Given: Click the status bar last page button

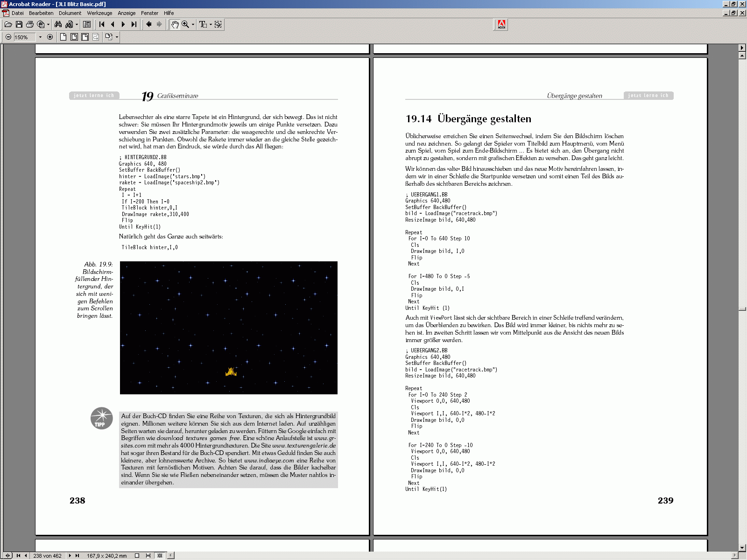Looking at the screenshot, I should [x=77, y=555].
